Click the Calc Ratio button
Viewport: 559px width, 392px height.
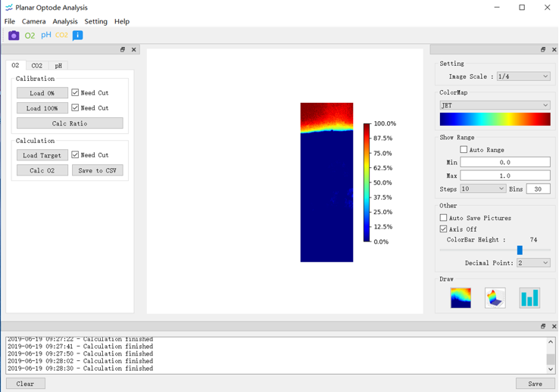point(70,123)
